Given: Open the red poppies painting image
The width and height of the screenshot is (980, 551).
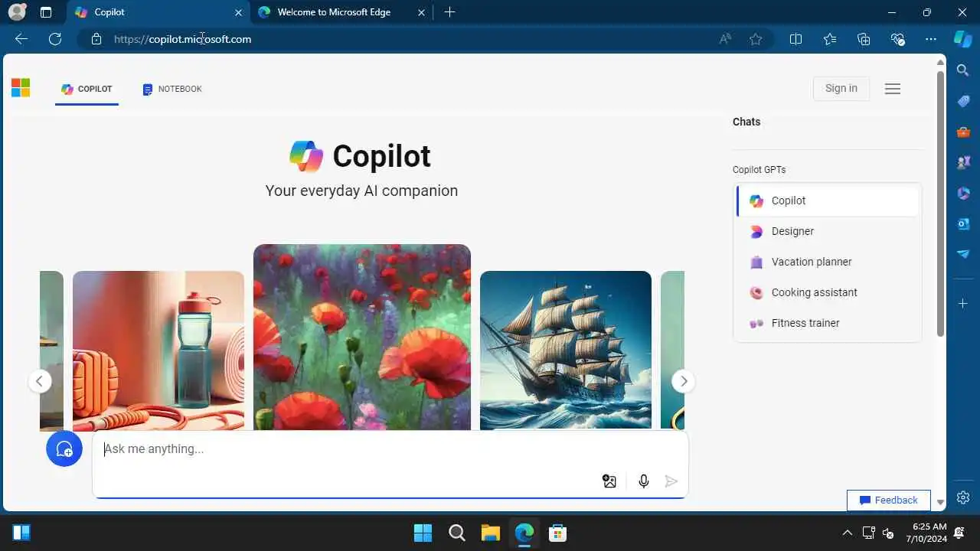Looking at the screenshot, I should (x=362, y=337).
